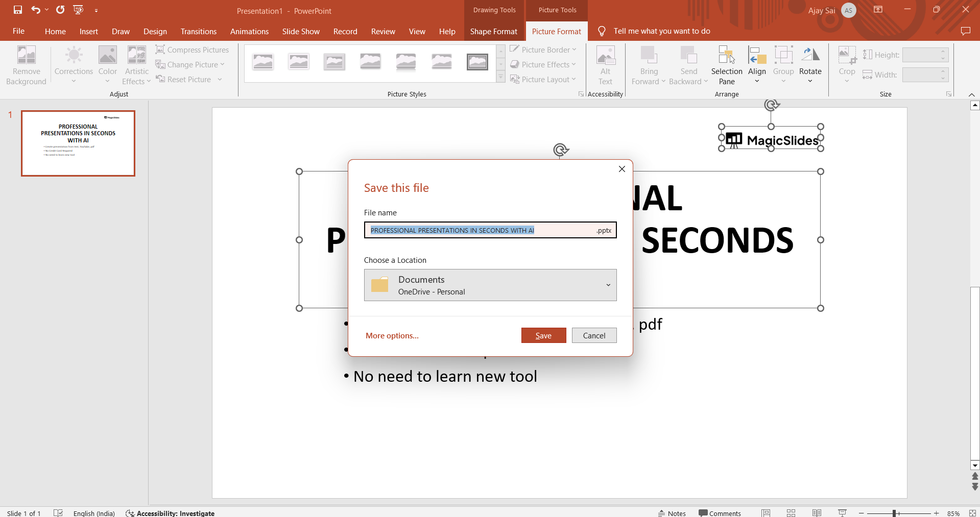Open the Transitions ribbon tab
Screen dimensions: 980x517
[199, 31]
